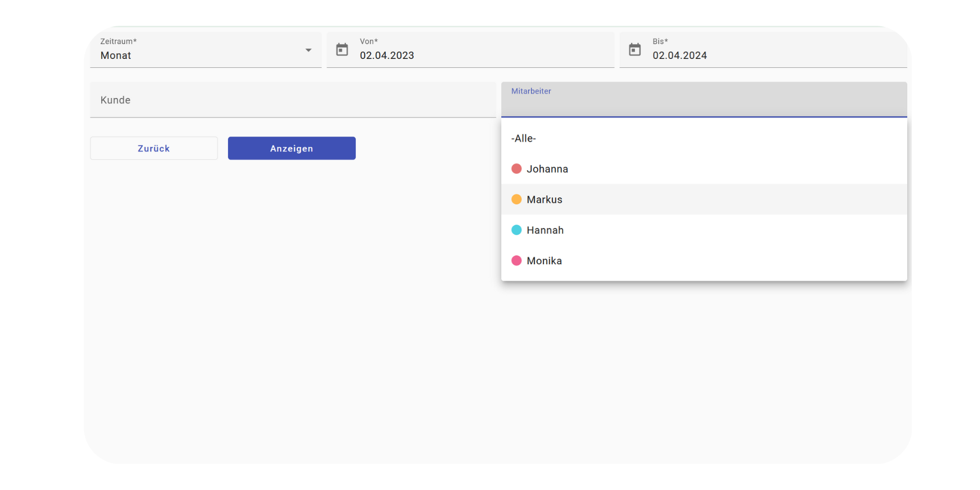Viewport: 980px width, 490px height.
Task: Select -Alle- from the employee list
Action: pos(704,138)
